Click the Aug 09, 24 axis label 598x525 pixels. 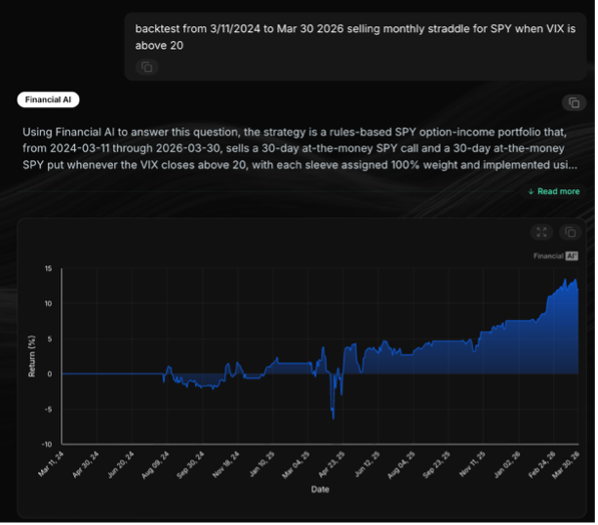tap(156, 464)
